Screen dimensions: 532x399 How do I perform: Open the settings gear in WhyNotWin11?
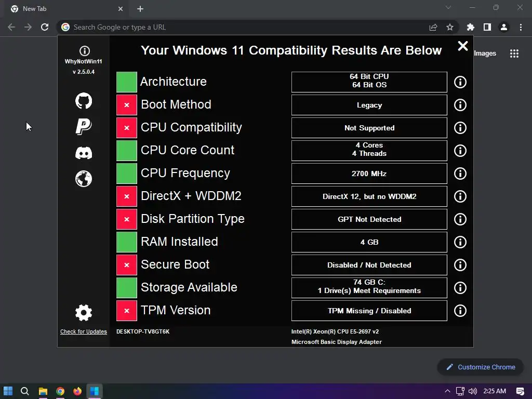84,312
